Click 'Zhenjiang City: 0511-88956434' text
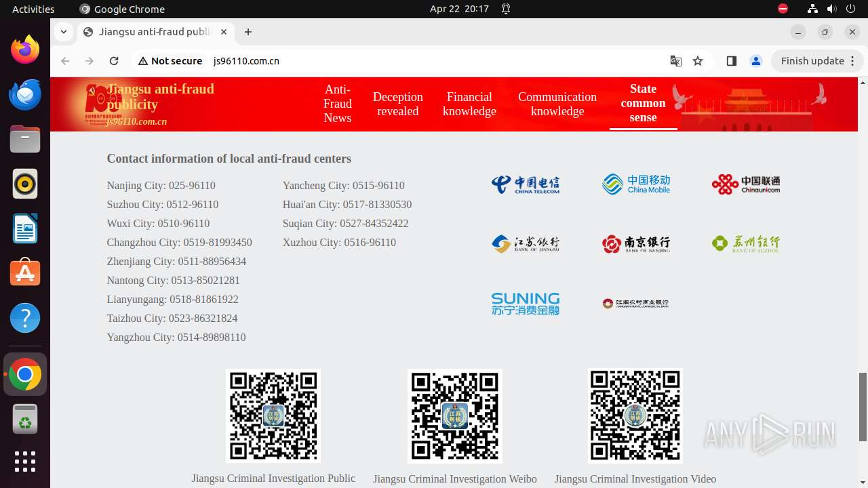The image size is (868, 488). 176,262
